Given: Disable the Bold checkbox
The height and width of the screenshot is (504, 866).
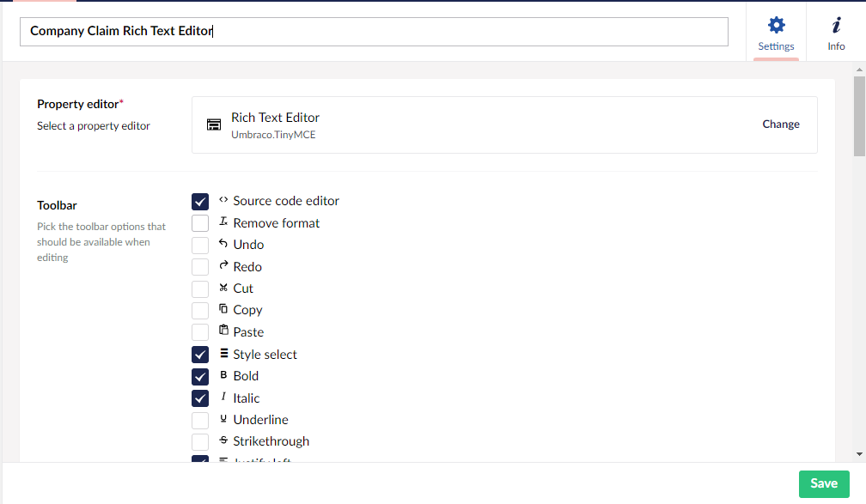Looking at the screenshot, I should point(200,377).
